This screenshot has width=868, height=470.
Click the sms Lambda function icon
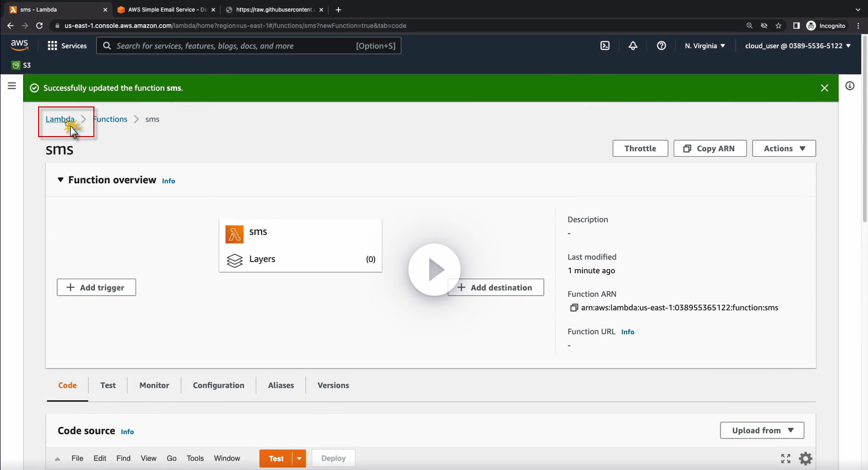[x=234, y=234]
